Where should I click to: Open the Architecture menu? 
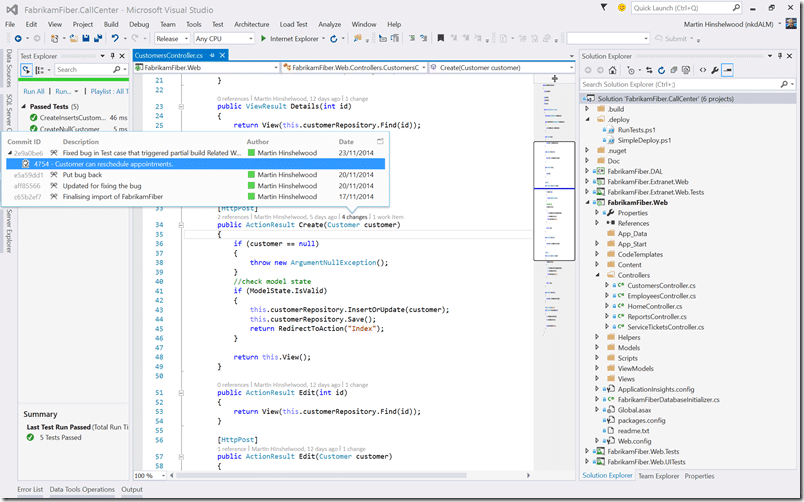[x=251, y=24]
